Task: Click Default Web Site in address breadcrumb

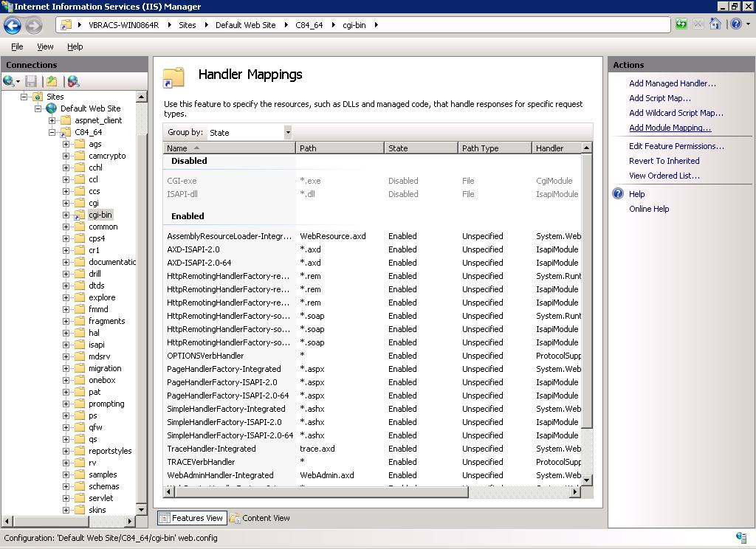Action: (x=245, y=25)
